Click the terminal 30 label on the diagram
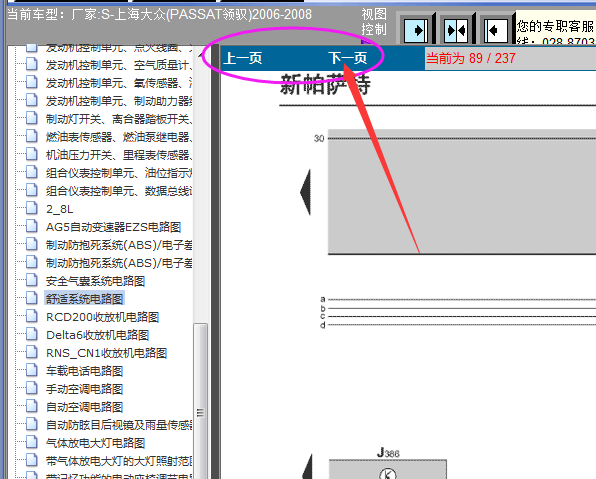 (x=319, y=138)
